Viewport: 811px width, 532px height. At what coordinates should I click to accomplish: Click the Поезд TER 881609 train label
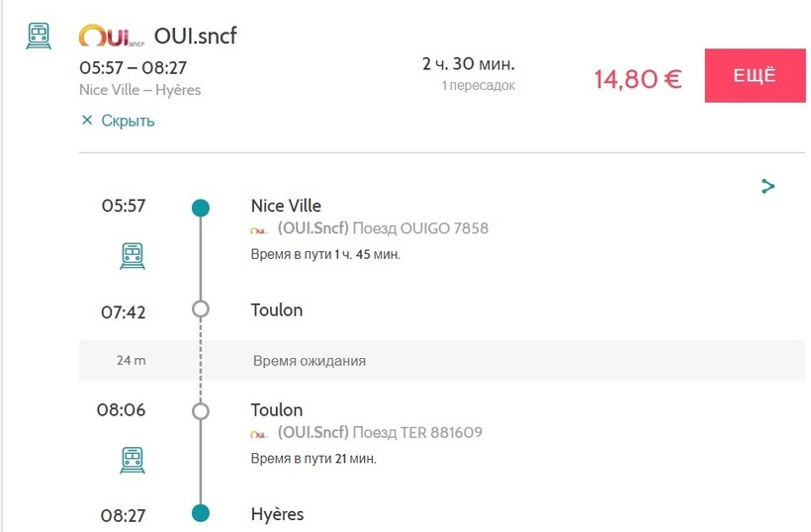point(417,432)
